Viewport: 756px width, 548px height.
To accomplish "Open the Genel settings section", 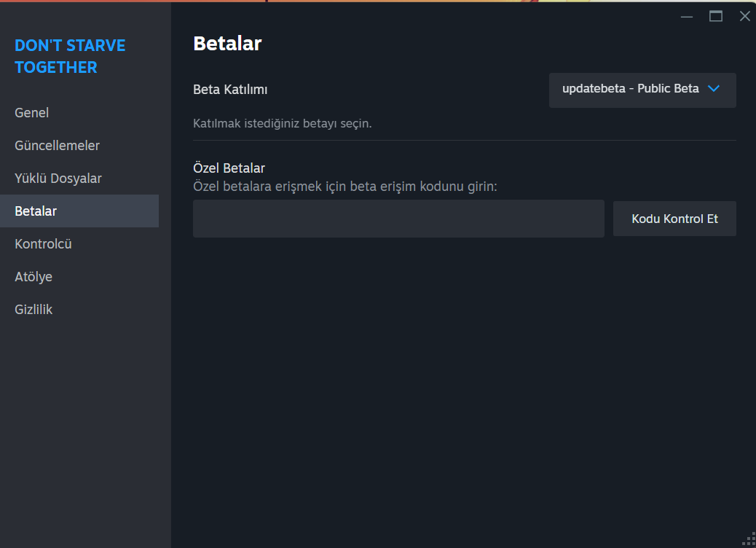I will coord(32,113).
